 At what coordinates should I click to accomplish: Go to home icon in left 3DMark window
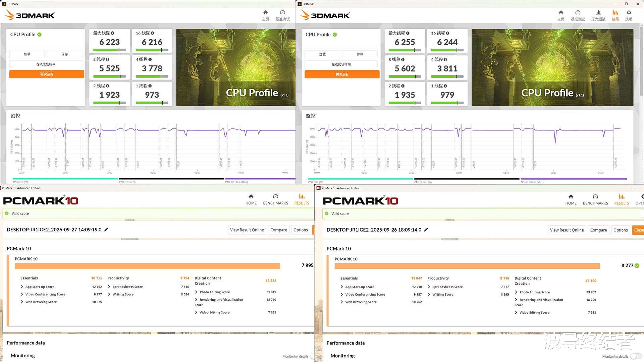pyautogui.click(x=265, y=13)
